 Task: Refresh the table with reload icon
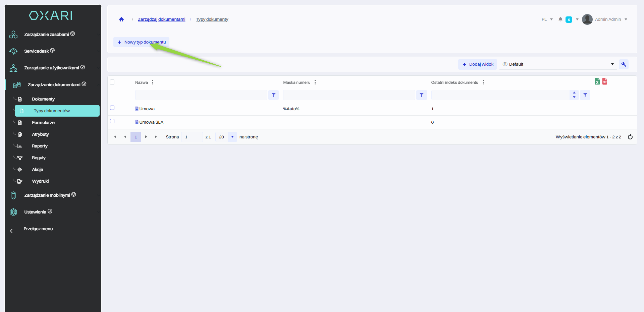point(630,137)
